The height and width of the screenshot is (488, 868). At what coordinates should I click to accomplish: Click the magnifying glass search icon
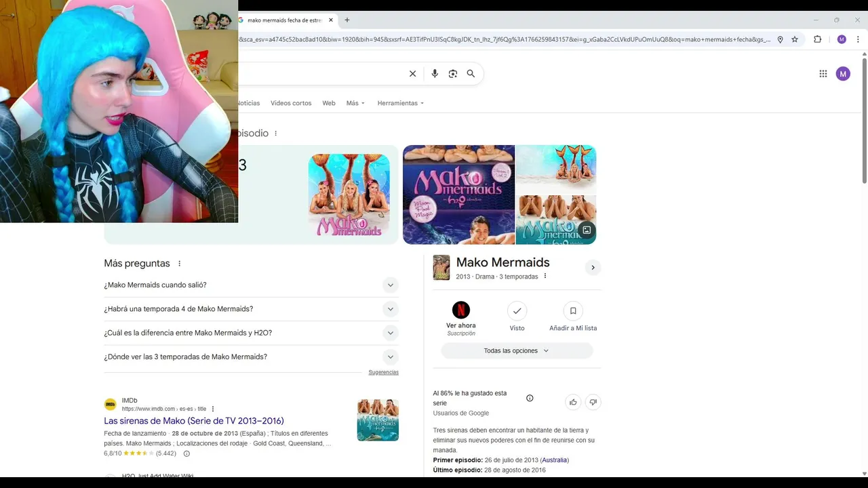click(471, 74)
